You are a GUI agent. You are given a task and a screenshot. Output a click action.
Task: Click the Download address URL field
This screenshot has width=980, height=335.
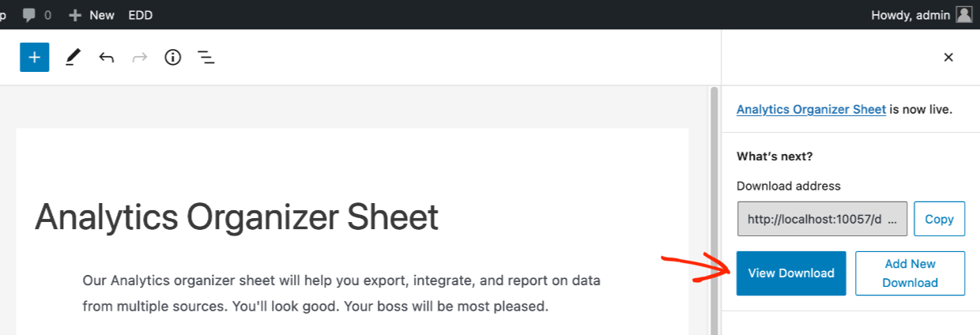(x=822, y=219)
